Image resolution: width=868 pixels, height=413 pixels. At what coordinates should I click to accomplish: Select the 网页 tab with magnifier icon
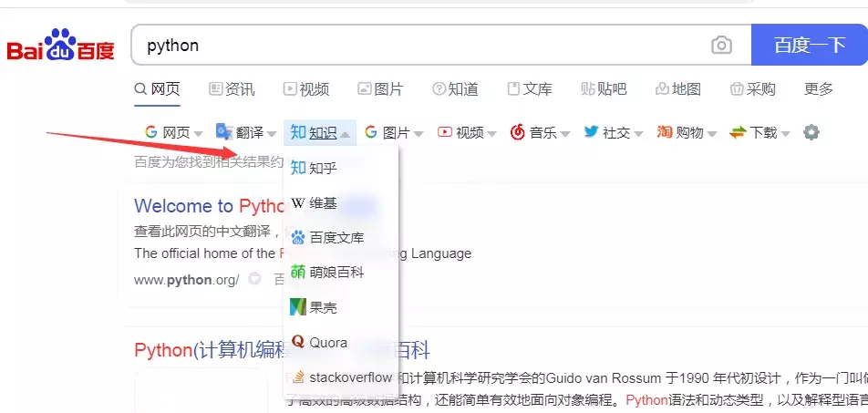[x=158, y=88]
